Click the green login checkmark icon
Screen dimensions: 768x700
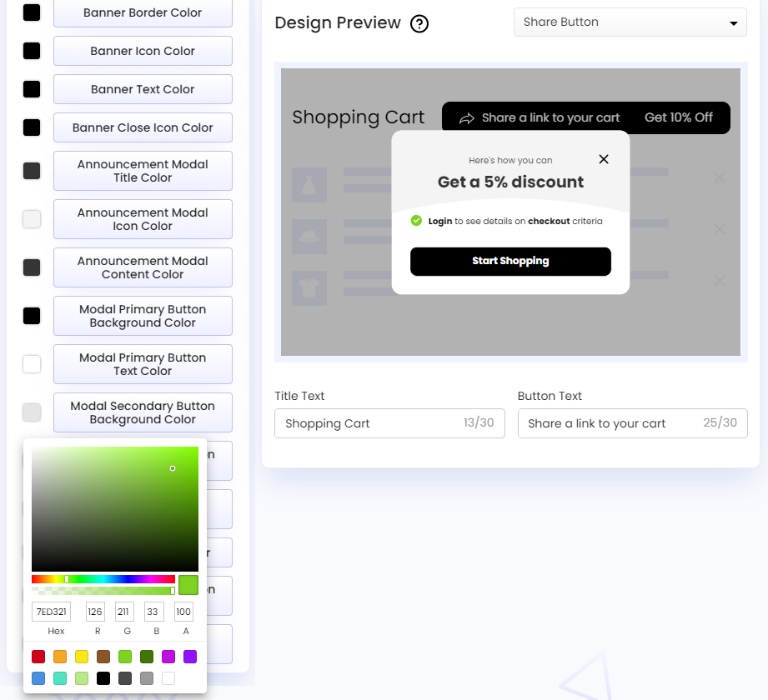tap(416, 221)
